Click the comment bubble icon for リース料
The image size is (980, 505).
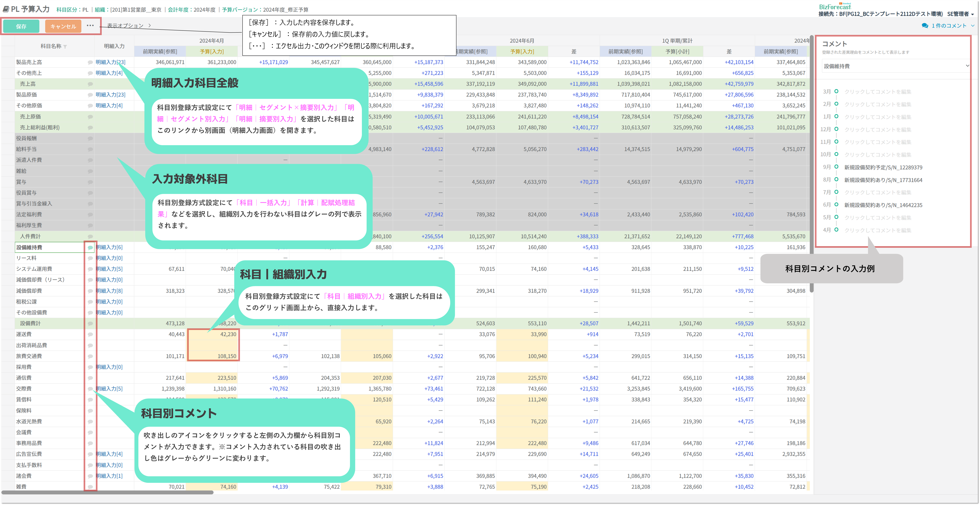click(x=90, y=258)
